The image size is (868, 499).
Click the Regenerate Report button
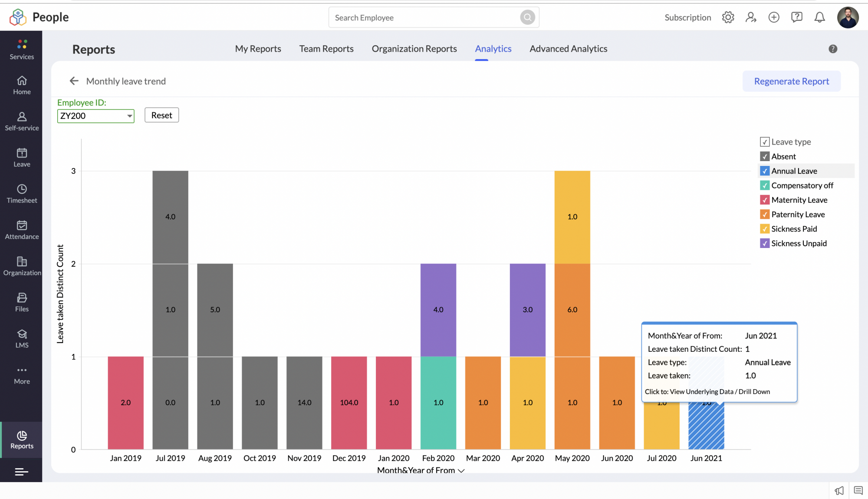[x=791, y=81]
